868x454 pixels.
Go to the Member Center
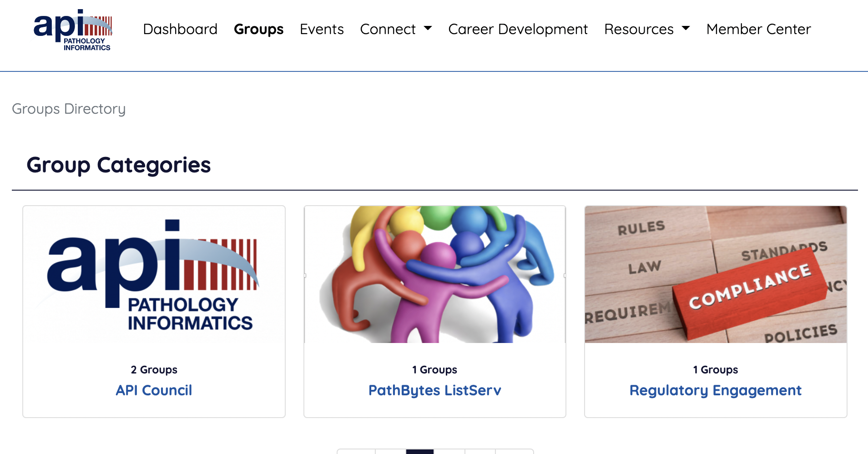point(758,29)
